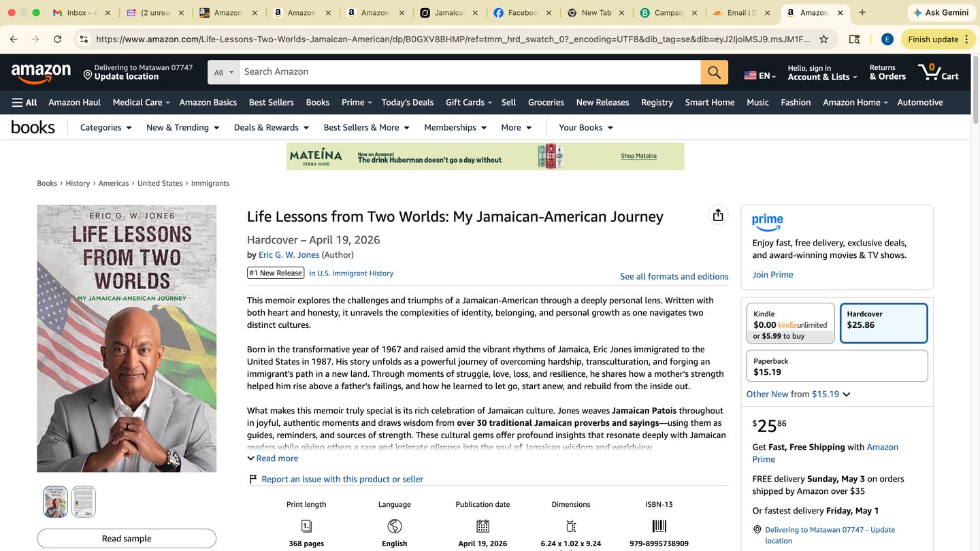Open the All hamburger menu
980x551 pixels.
(24, 102)
